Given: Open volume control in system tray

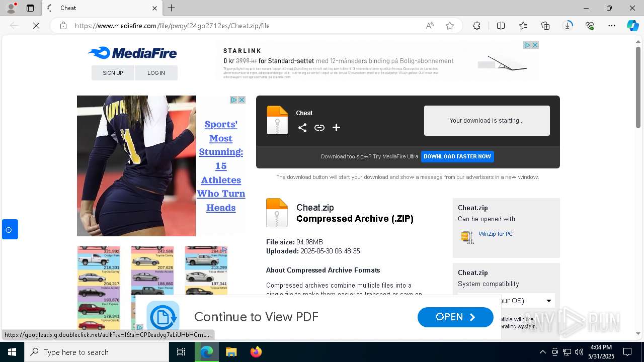Looking at the screenshot, I should (x=579, y=352).
